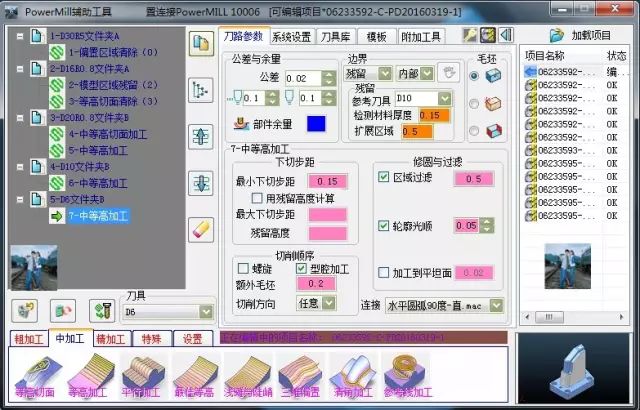Select the 最佳等高 strategy icon

click(194, 376)
